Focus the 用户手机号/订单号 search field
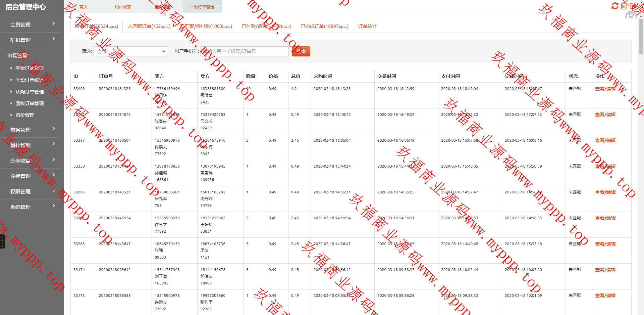This screenshot has height=315, width=644. 244,51
